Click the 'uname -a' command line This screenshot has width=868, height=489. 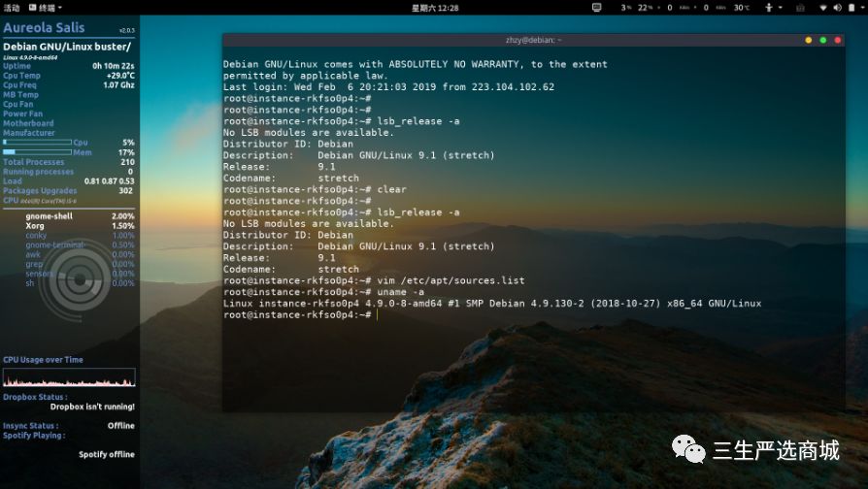(324, 292)
